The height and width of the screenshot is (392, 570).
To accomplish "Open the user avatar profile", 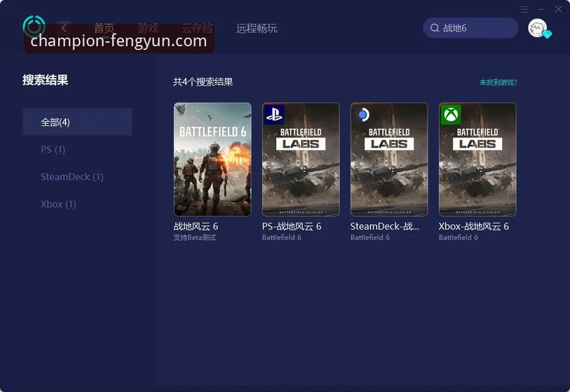I will (537, 28).
